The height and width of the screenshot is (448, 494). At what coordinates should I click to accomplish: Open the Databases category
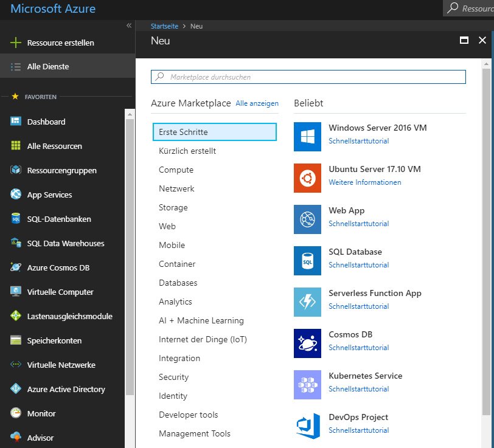pos(178,283)
